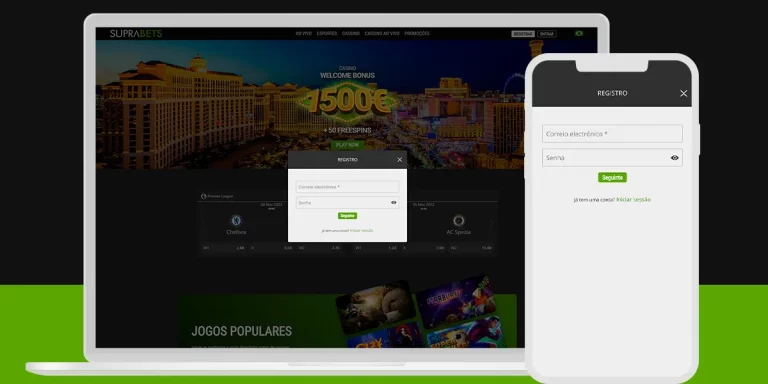The image size is (768, 384).
Task: Open the Promoções menu item
Action: point(417,34)
